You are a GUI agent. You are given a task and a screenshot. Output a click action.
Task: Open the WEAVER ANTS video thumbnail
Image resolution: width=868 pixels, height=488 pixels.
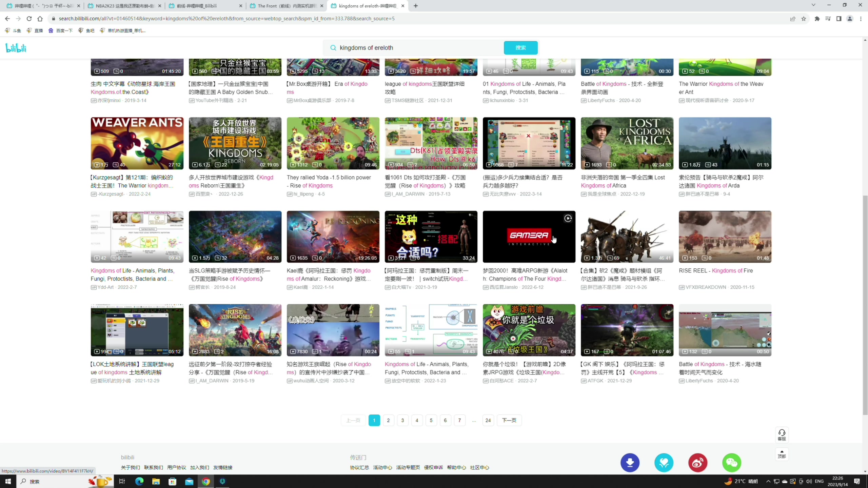click(137, 143)
